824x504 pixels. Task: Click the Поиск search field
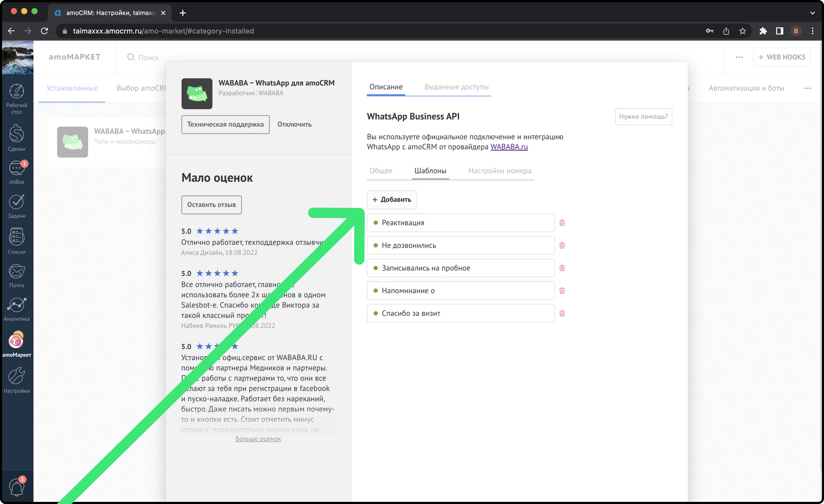click(x=143, y=57)
